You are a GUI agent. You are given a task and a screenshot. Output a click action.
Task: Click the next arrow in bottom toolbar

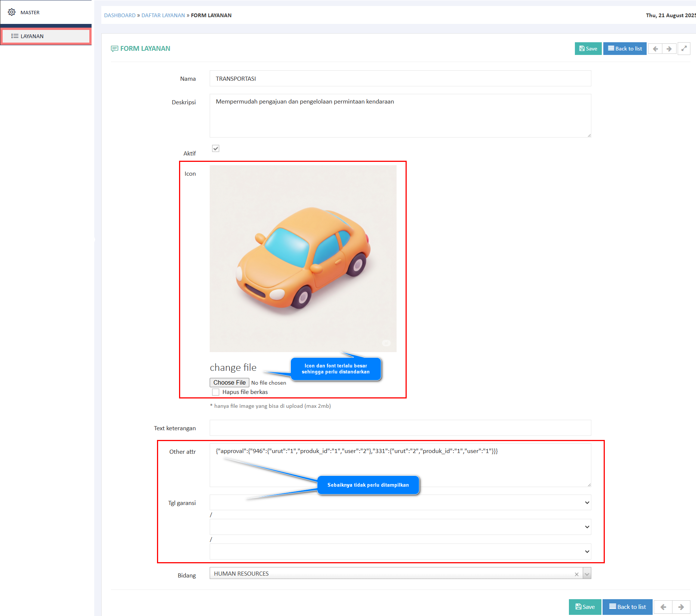pyautogui.click(x=681, y=607)
